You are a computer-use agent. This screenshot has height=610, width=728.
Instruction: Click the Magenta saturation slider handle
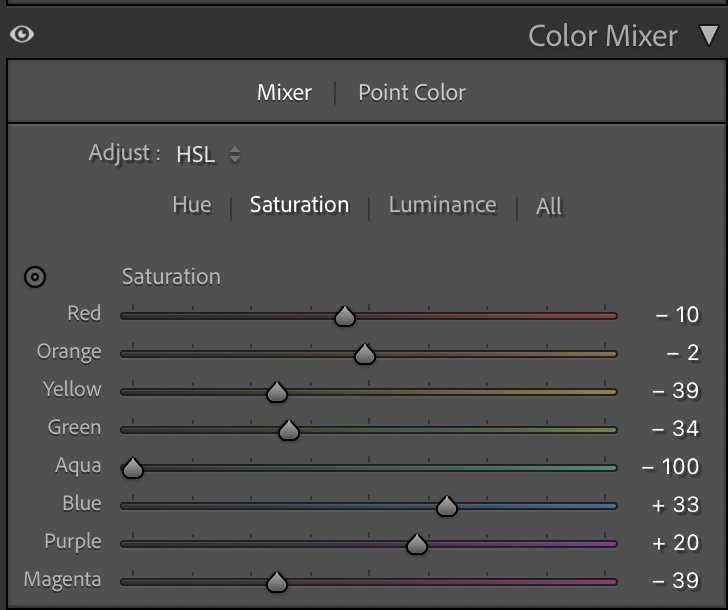tap(277, 583)
